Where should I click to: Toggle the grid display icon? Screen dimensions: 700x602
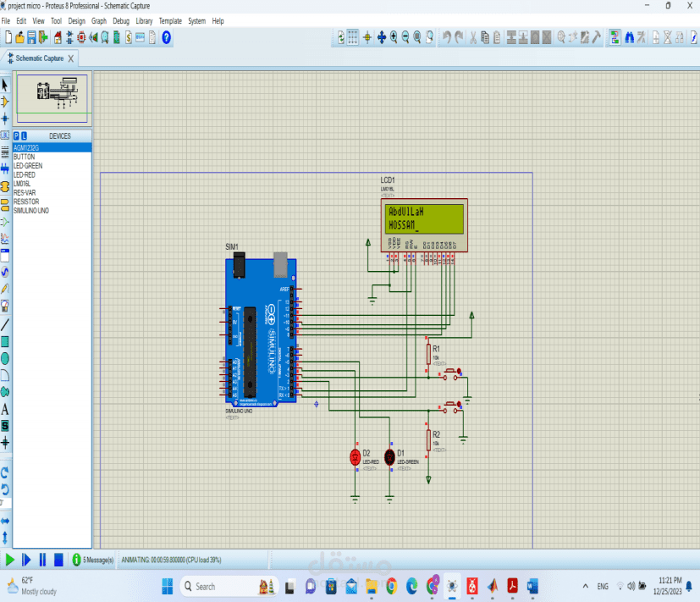tap(353, 37)
